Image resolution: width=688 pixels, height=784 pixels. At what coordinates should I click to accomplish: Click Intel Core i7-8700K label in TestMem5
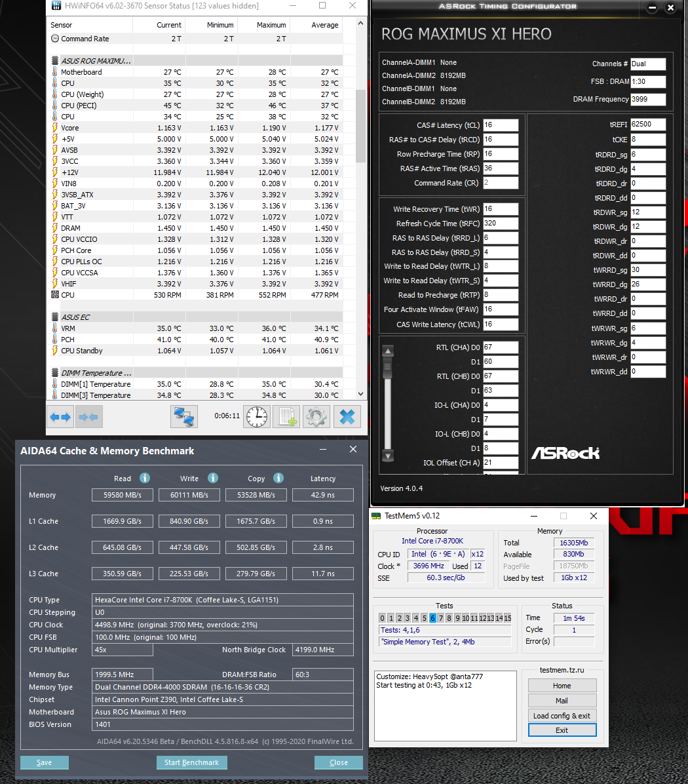point(432,541)
